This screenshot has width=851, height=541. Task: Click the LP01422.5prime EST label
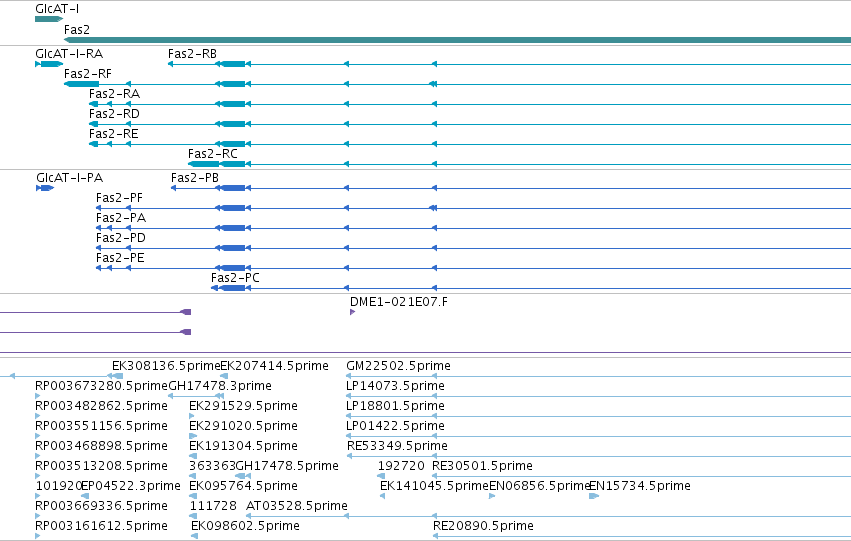[396, 427]
